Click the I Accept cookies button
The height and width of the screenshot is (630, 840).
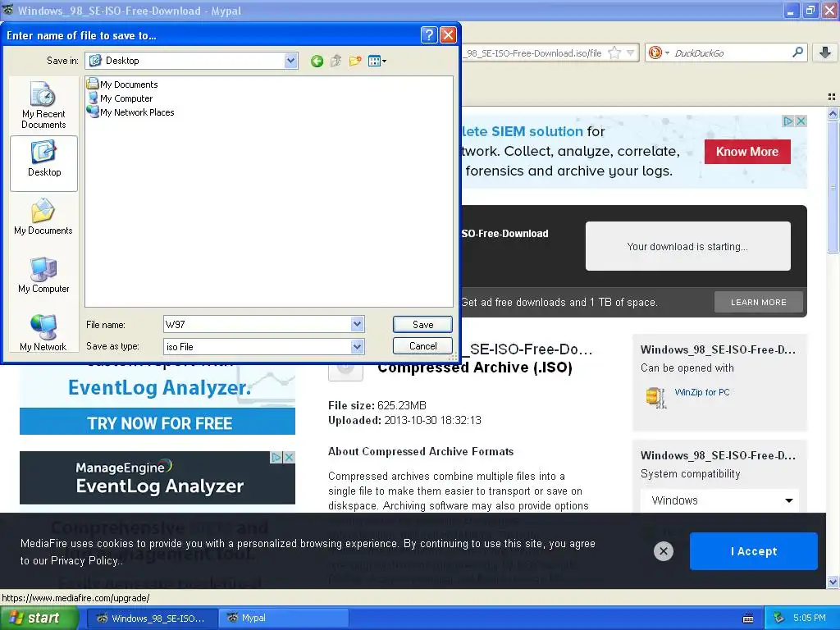[x=754, y=551]
